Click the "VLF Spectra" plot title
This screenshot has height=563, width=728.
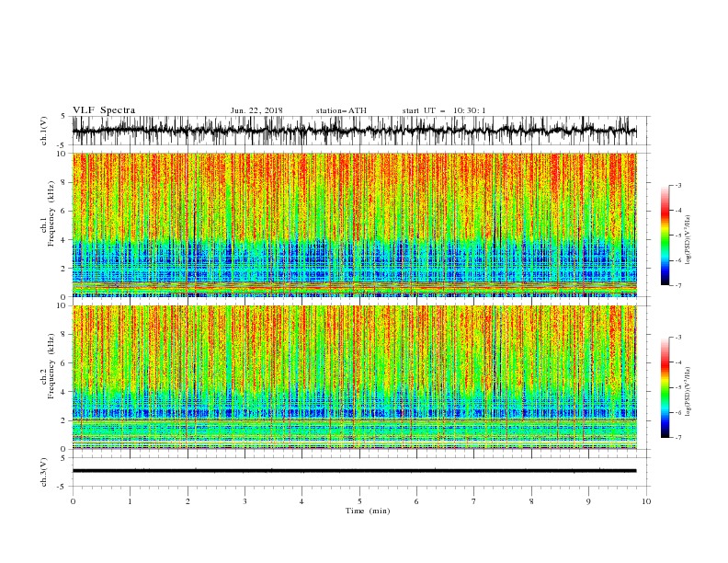click(104, 110)
